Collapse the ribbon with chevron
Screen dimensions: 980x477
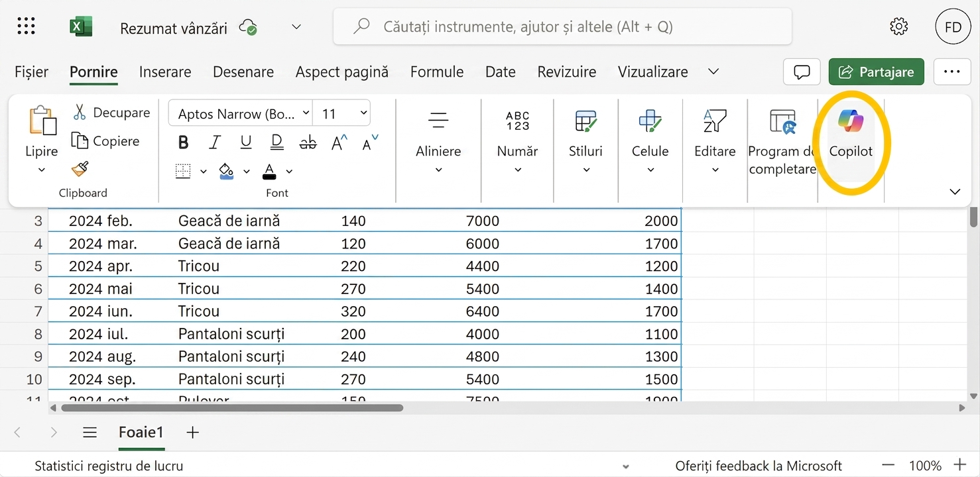[x=955, y=191]
